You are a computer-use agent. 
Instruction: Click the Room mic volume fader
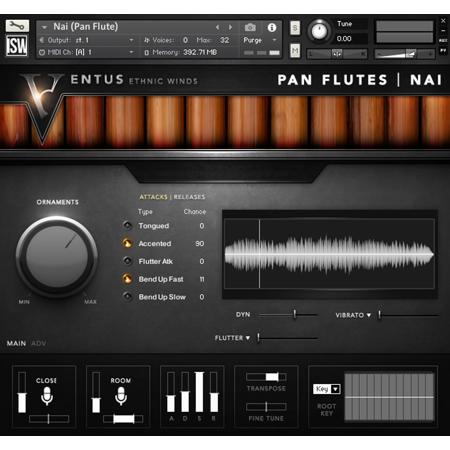point(96,392)
